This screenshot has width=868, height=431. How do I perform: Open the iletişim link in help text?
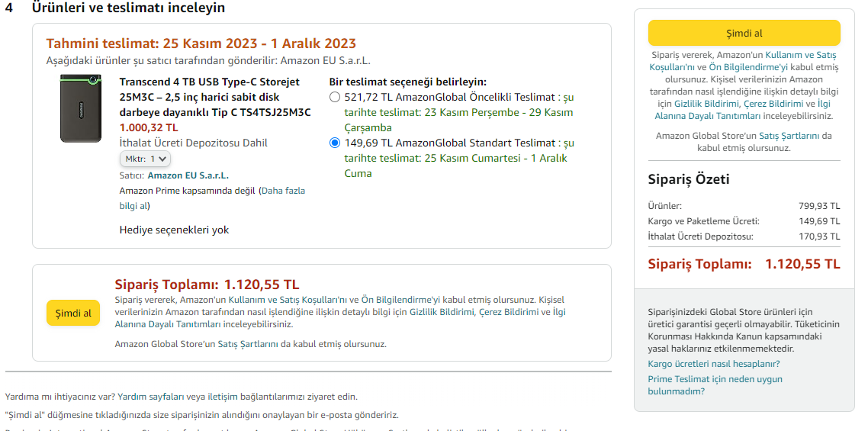tap(222, 397)
